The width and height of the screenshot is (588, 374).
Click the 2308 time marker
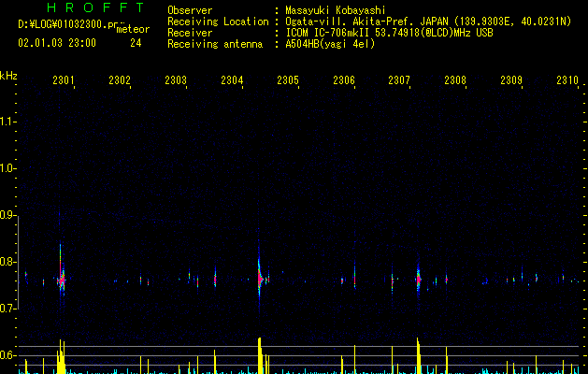[455, 80]
